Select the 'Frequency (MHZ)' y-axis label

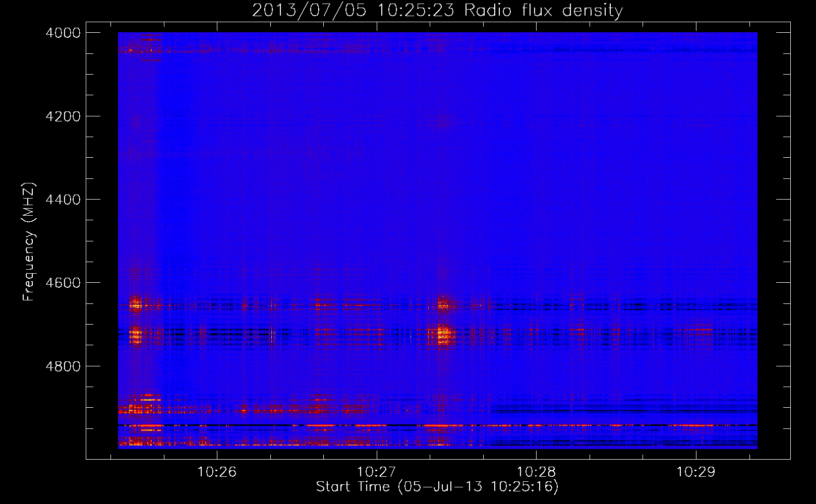(x=29, y=242)
